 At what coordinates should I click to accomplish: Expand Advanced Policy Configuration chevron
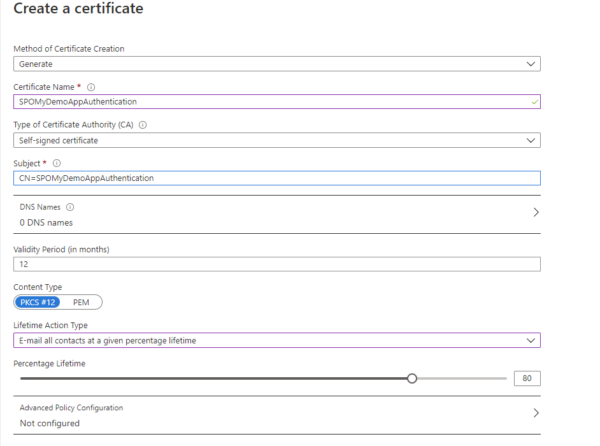click(x=536, y=413)
